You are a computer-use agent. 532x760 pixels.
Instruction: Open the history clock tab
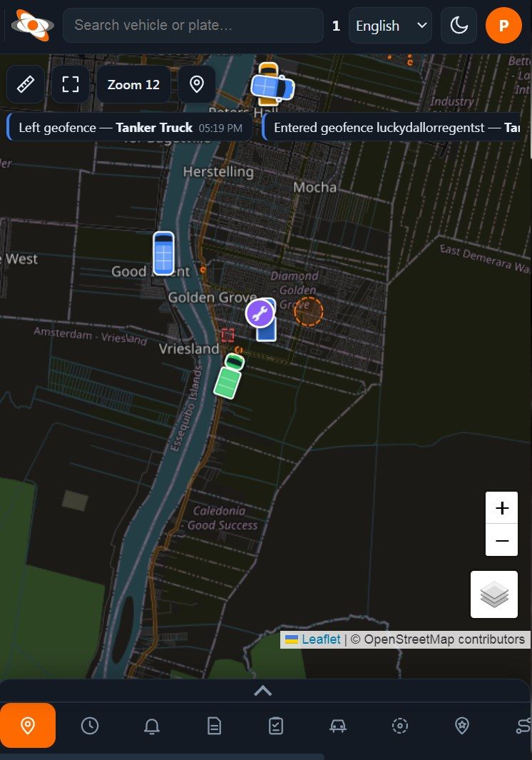coord(90,726)
